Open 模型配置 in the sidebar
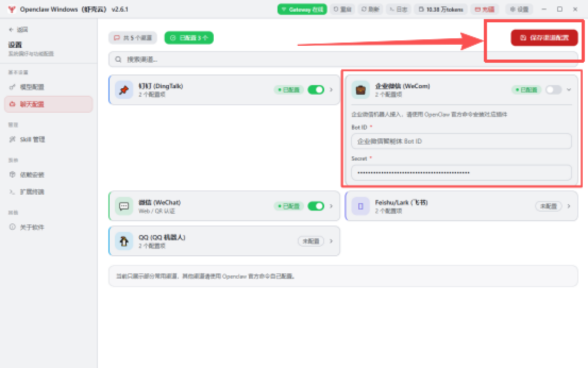The height and width of the screenshot is (368, 588). point(49,87)
